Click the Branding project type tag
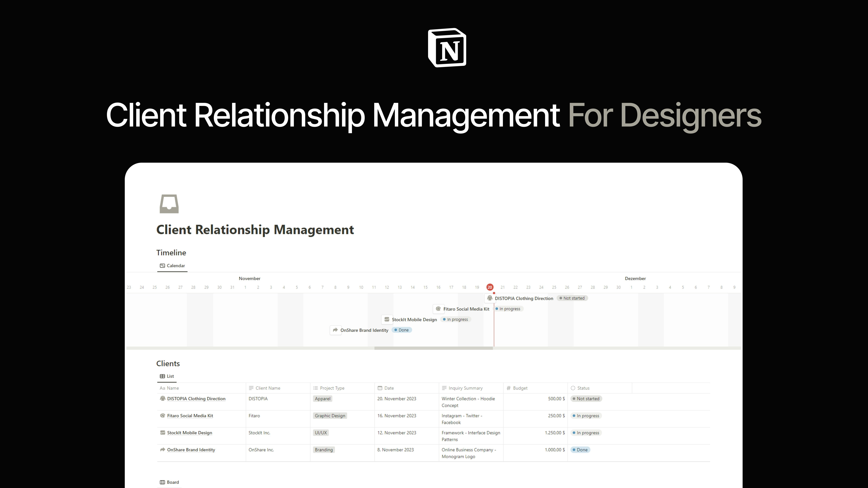This screenshot has width=868, height=488. coord(323,450)
